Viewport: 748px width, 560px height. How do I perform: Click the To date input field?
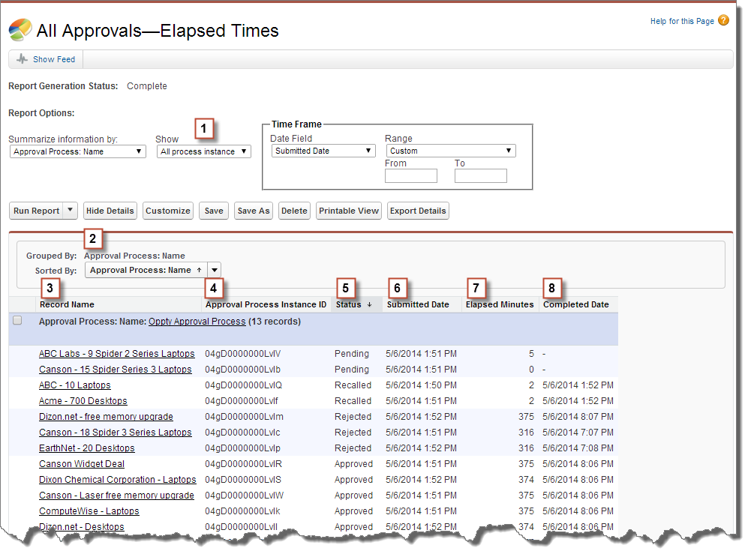(481, 176)
